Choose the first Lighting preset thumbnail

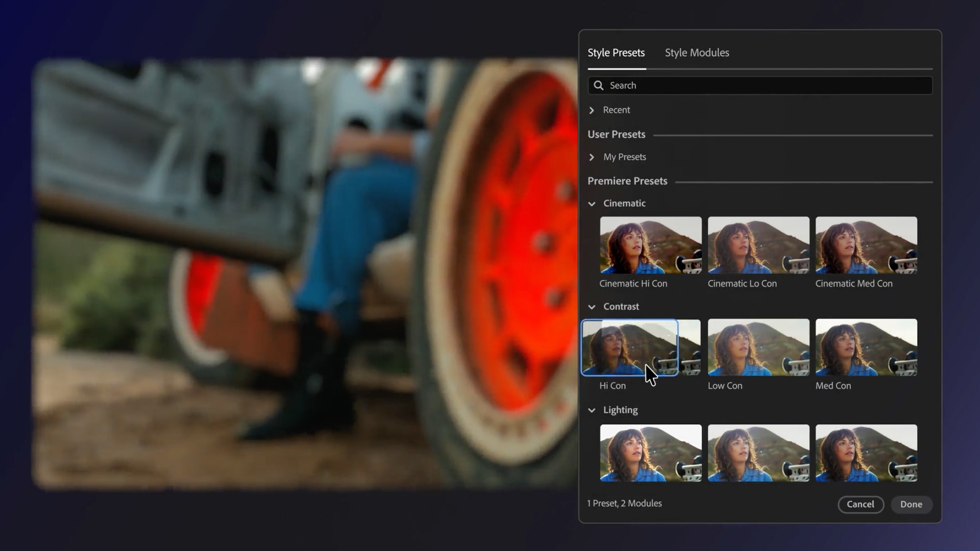(651, 453)
